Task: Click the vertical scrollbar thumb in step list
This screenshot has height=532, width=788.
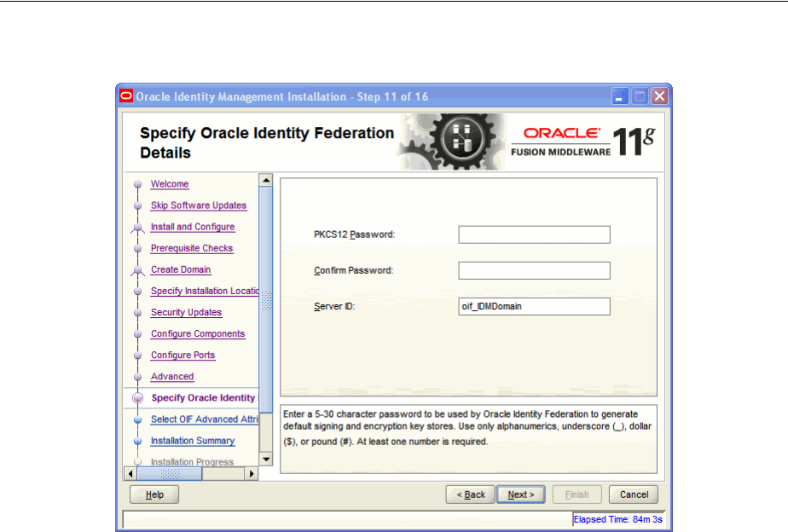Action: (x=266, y=300)
